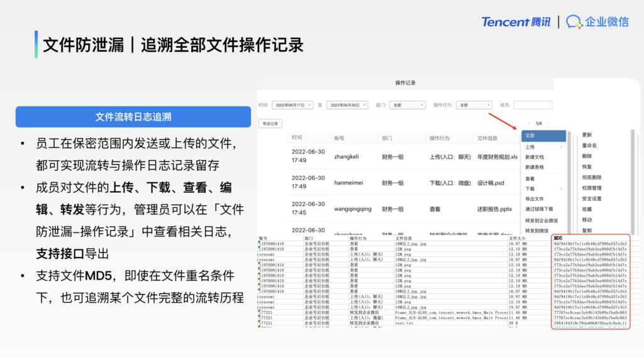
Task: Expand the 下载 submenu chevron
Action: [561, 188]
